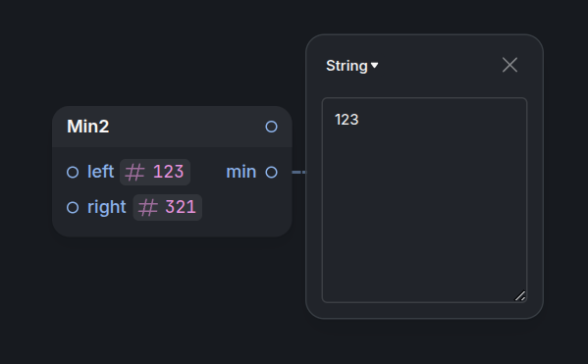Click the min output label
Screen dimensions: 588x364
pyautogui.click(x=241, y=172)
